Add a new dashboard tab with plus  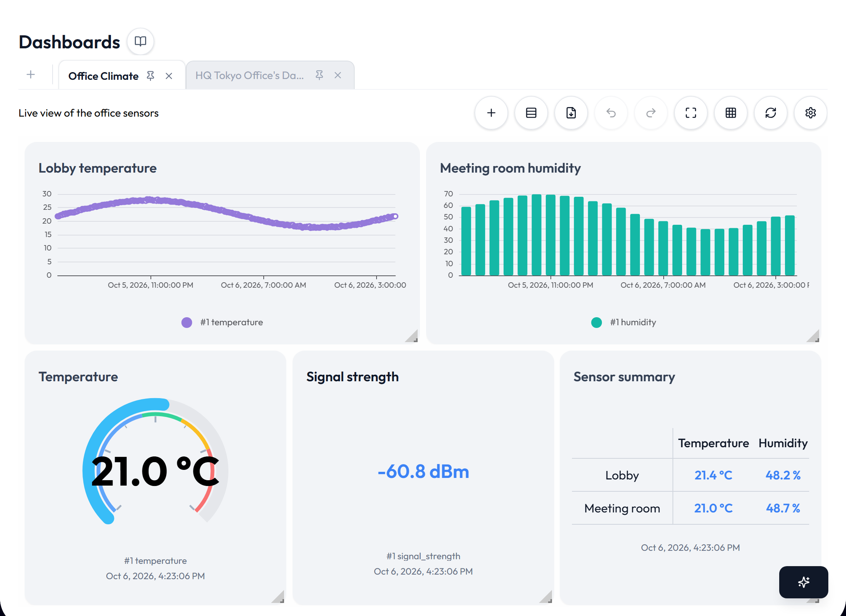click(x=31, y=74)
